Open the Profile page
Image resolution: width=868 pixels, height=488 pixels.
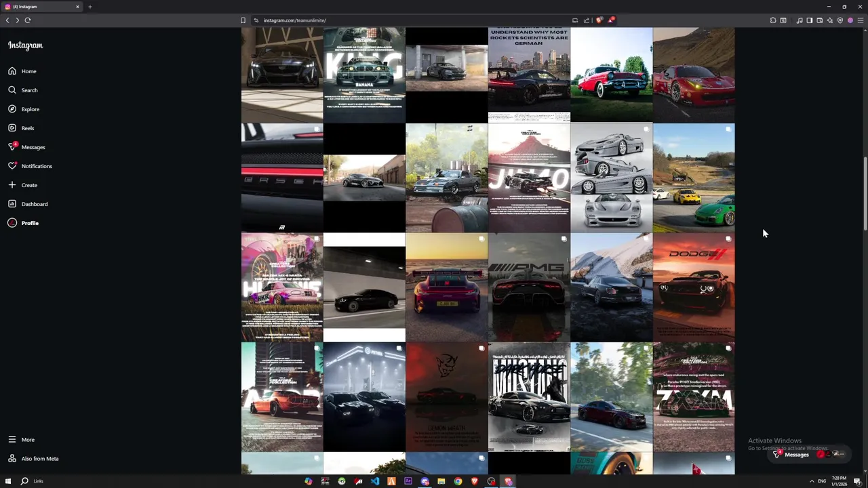click(23, 223)
